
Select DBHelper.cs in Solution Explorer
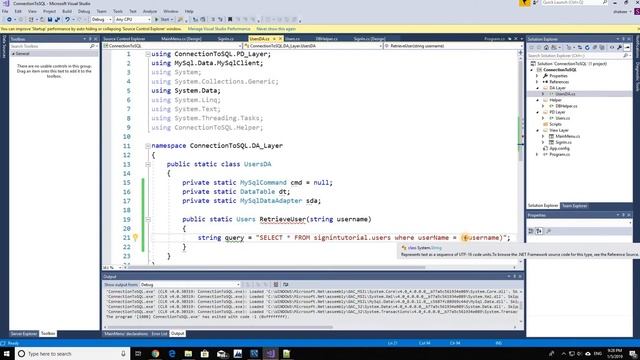click(566, 106)
